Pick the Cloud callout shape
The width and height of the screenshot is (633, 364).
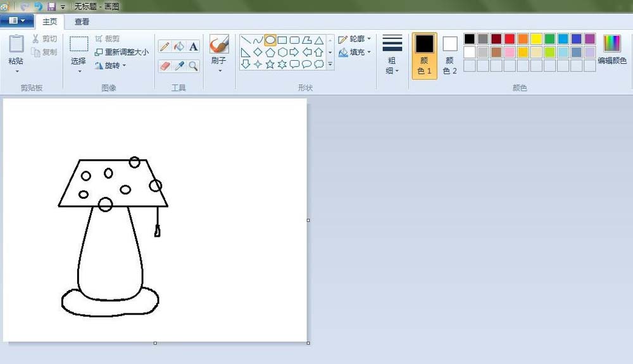[x=319, y=64]
